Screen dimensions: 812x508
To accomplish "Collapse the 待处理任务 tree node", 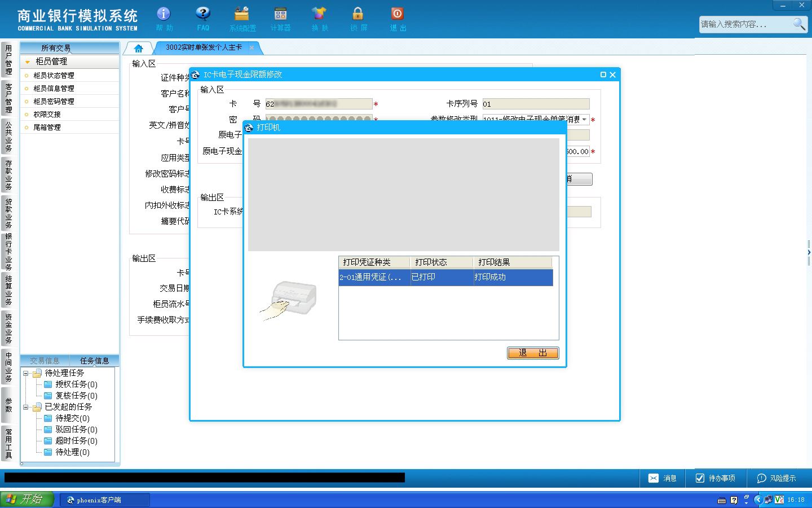I will 25,373.
